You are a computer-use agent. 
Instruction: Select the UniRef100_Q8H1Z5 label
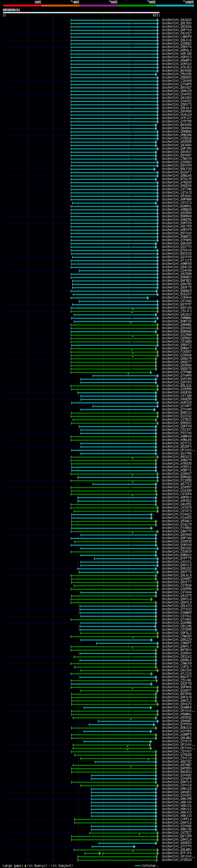coord(177,91)
